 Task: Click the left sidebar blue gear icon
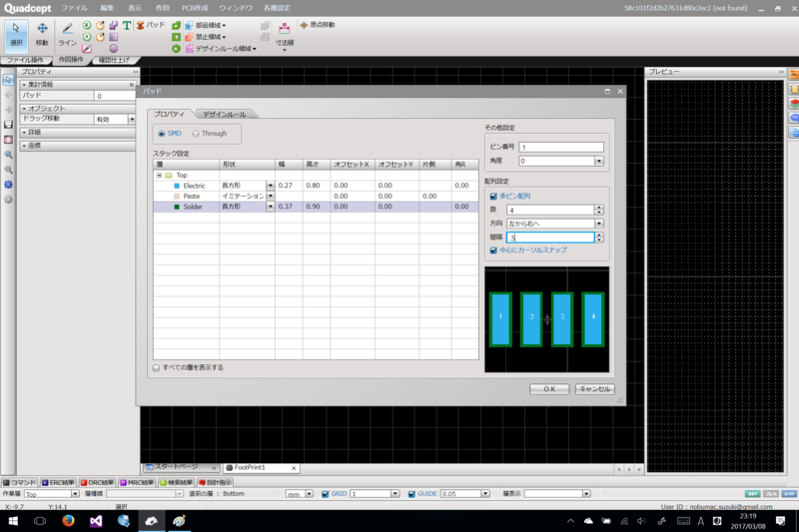(8, 185)
